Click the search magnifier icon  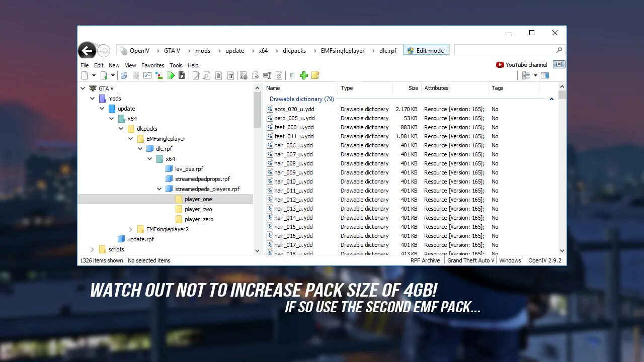[559, 50]
